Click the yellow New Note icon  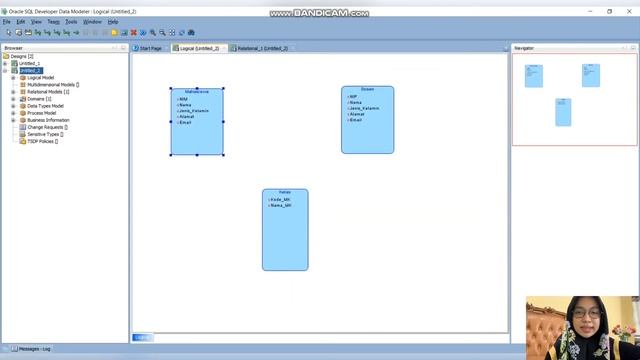[114, 33]
